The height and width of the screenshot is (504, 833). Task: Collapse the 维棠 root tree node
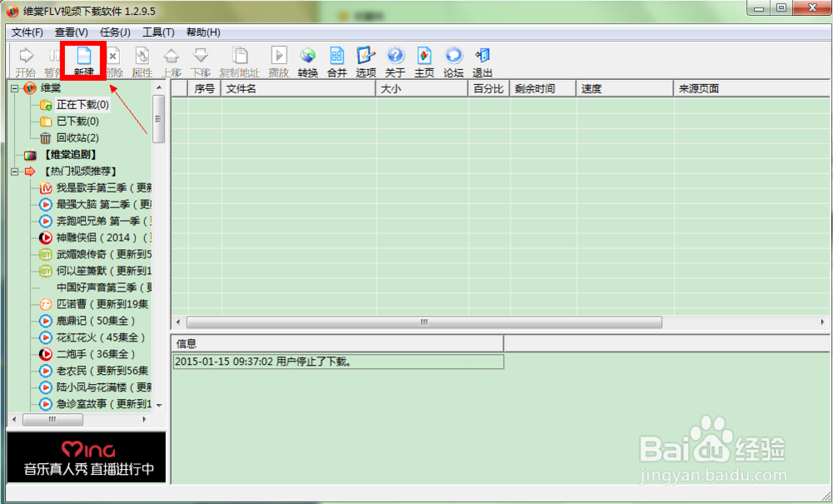[15, 88]
